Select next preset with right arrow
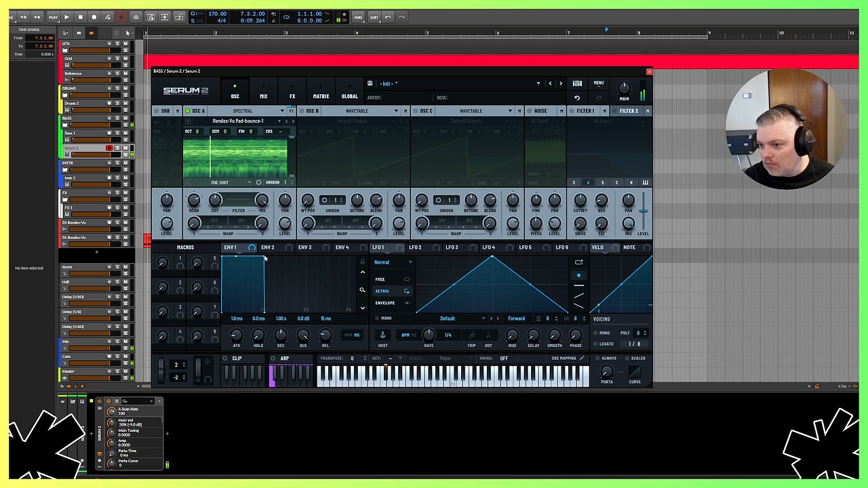Screen dimensions: 868x488 [x=560, y=83]
